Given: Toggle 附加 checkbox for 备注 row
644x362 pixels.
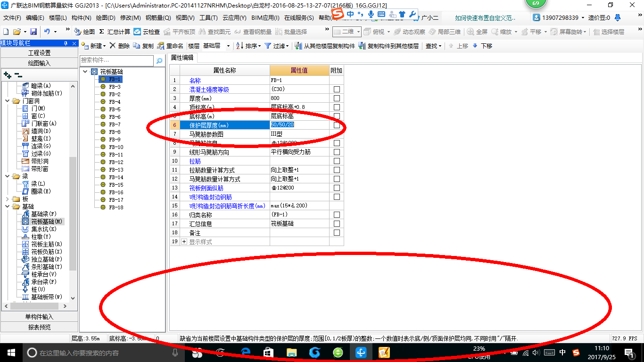Looking at the screenshot, I should coord(337,232).
